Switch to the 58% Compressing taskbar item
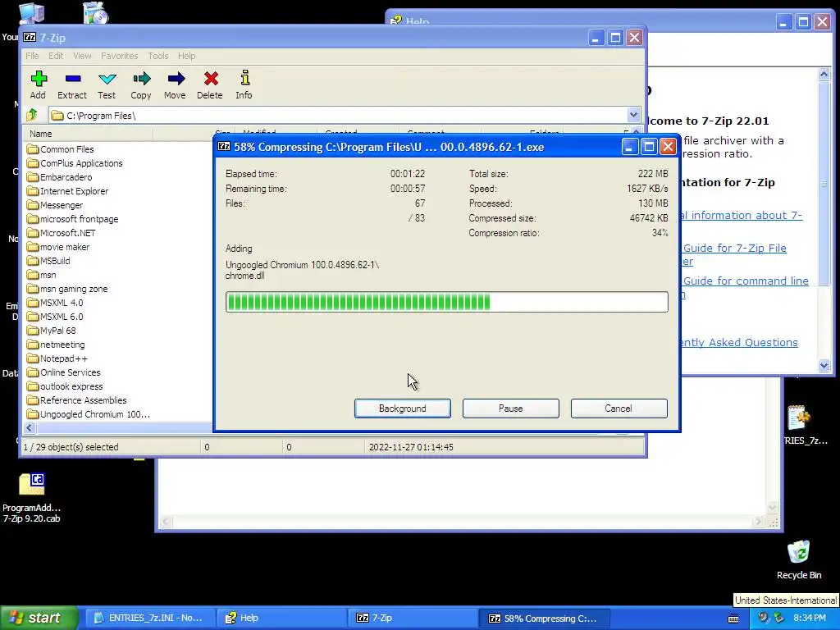 pyautogui.click(x=543, y=619)
